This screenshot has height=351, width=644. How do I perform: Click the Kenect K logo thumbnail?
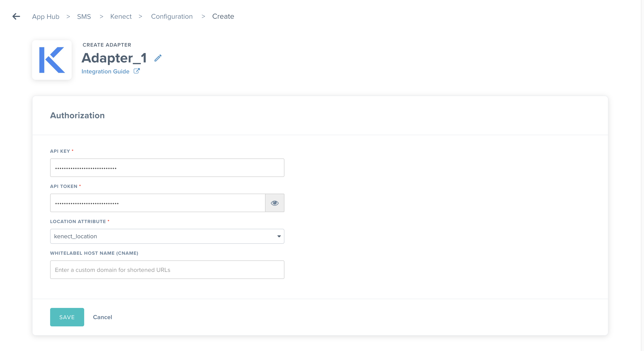52,60
